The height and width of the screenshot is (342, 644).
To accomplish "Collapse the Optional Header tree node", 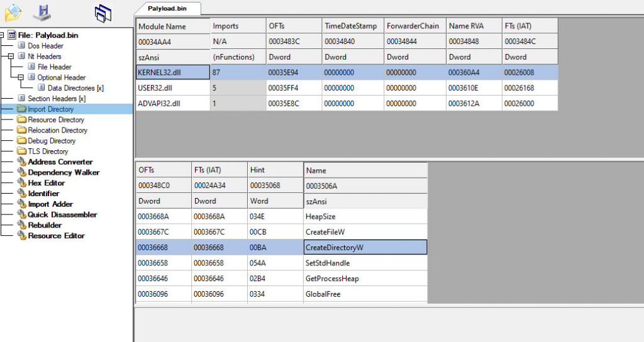I will coord(22,77).
